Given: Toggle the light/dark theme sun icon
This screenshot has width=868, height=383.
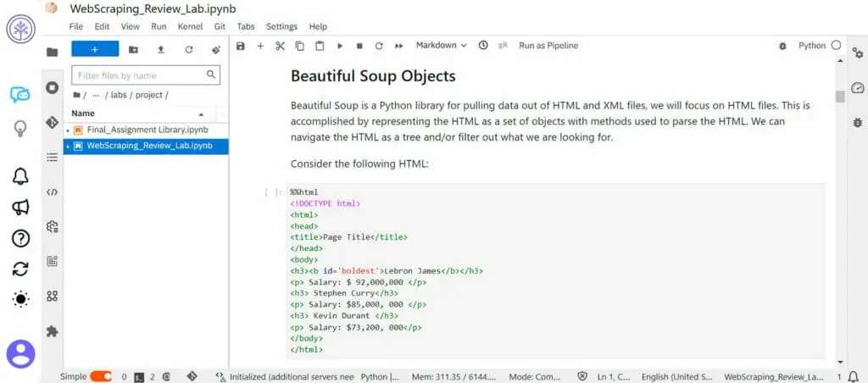Looking at the screenshot, I should 20,299.
